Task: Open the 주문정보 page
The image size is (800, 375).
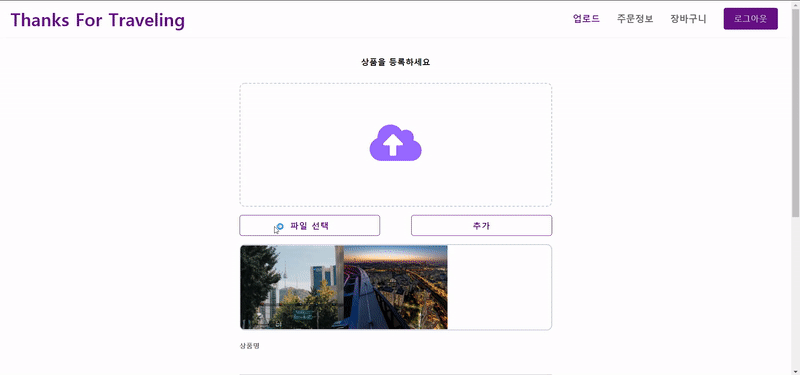Action: pos(635,19)
